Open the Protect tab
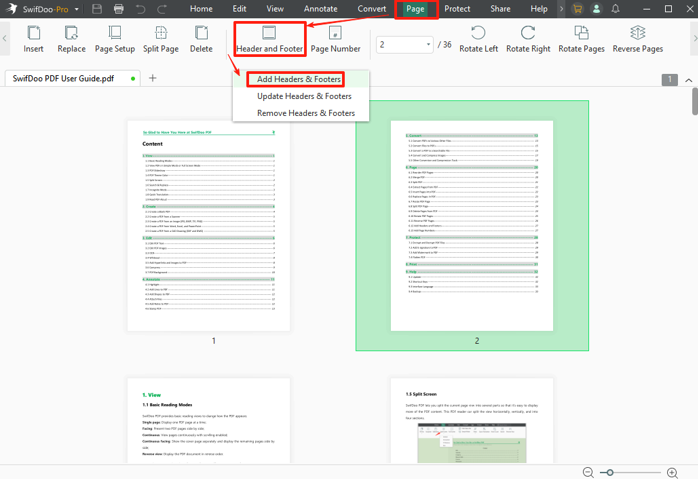698x479 pixels. click(457, 9)
